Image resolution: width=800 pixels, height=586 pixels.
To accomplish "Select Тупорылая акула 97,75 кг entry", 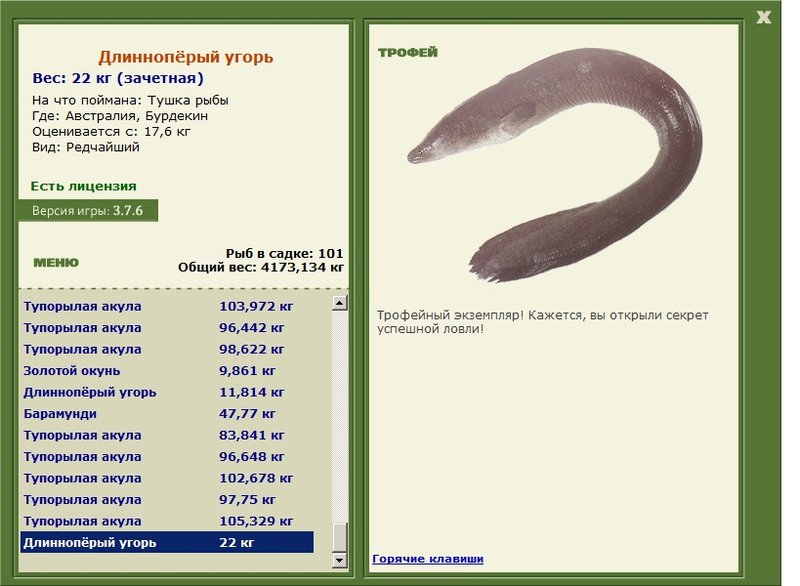I will [x=167, y=499].
